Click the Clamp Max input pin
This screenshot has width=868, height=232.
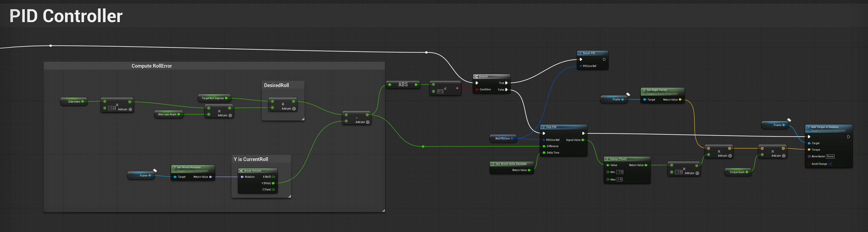point(608,179)
